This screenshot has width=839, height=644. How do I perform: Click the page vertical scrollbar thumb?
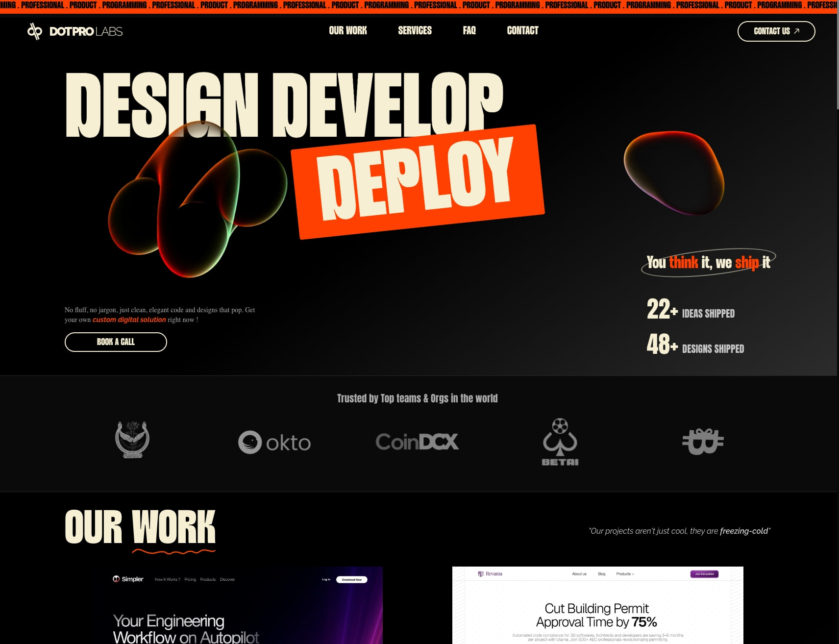[838, 54]
